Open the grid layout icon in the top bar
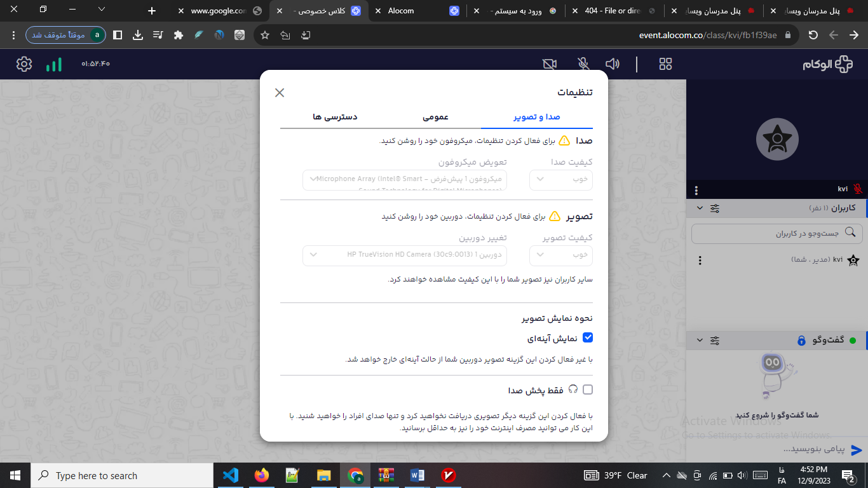 point(665,64)
